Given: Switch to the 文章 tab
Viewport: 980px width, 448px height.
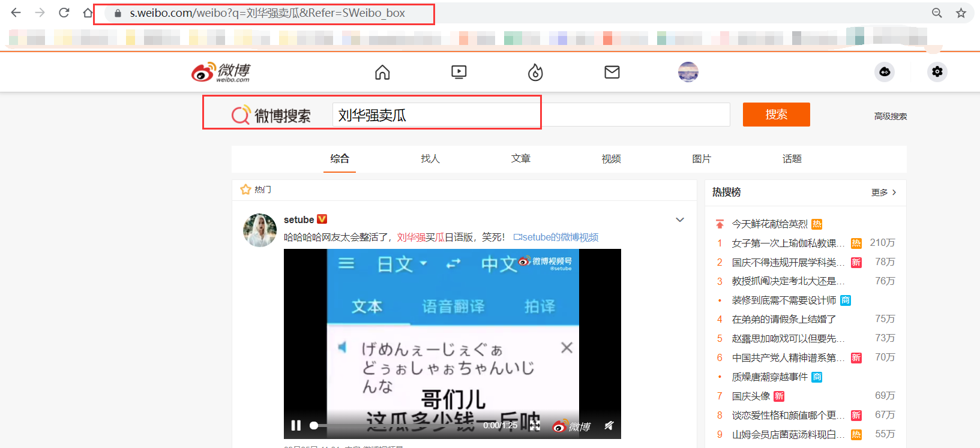Looking at the screenshot, I should click(x=521, y=159).
